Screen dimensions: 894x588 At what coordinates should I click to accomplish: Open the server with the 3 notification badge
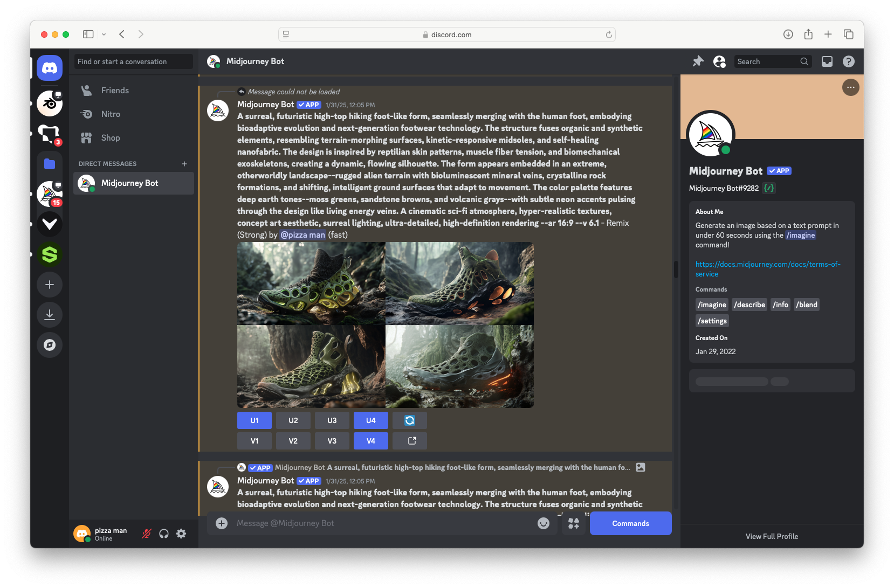[50, 134]
